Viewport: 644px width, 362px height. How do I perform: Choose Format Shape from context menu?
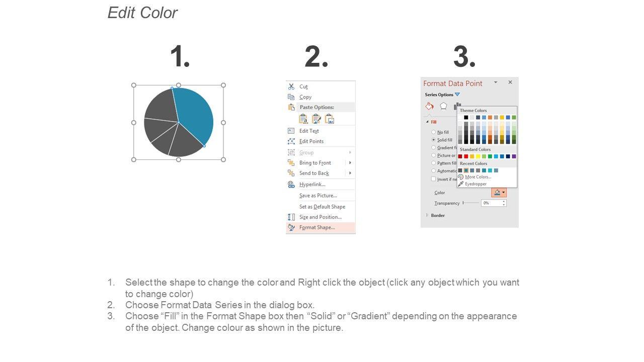point(317,227)
